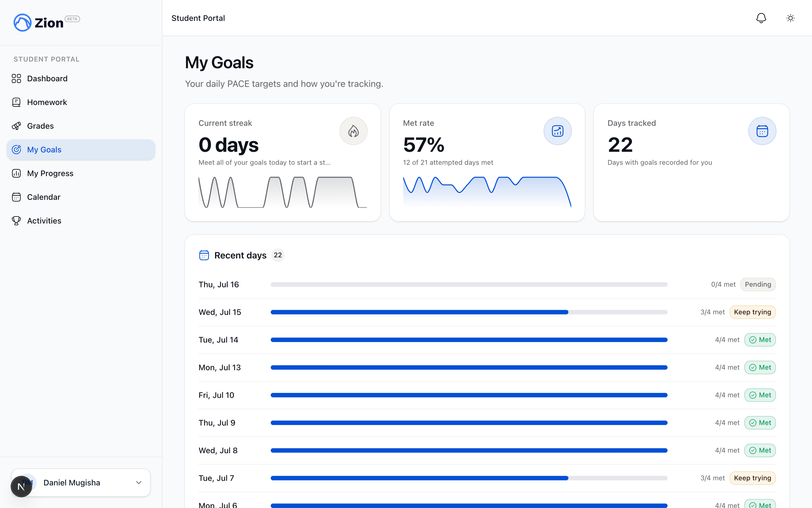The image size is (812, 508).
Task: Click the Grades icon in sidebar
Action: click(16, 126)
